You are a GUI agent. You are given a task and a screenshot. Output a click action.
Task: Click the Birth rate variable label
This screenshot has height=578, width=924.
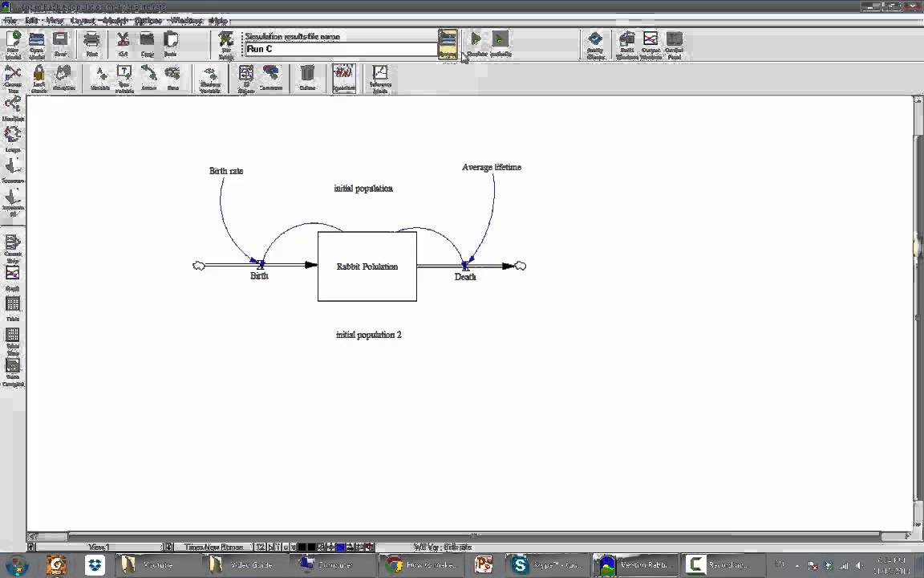[x=226, y=170]
